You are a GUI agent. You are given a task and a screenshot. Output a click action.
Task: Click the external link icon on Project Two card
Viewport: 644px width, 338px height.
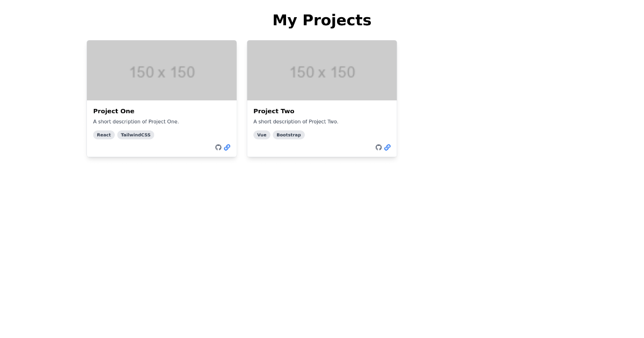coord(387,148)
